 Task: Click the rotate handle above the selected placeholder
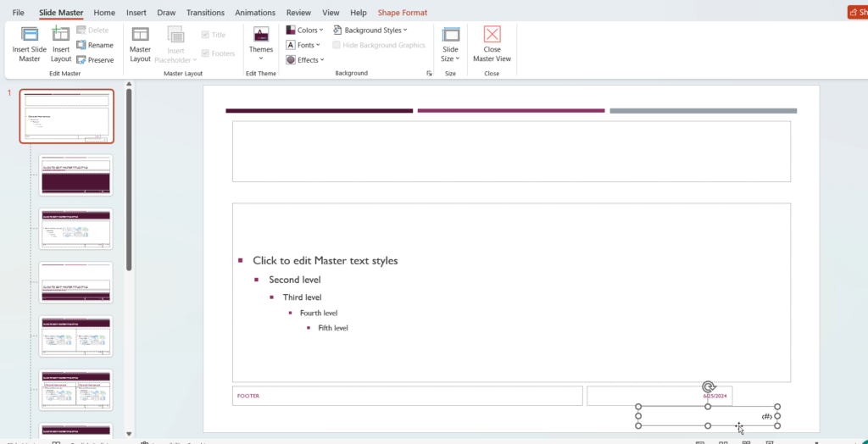709,387
